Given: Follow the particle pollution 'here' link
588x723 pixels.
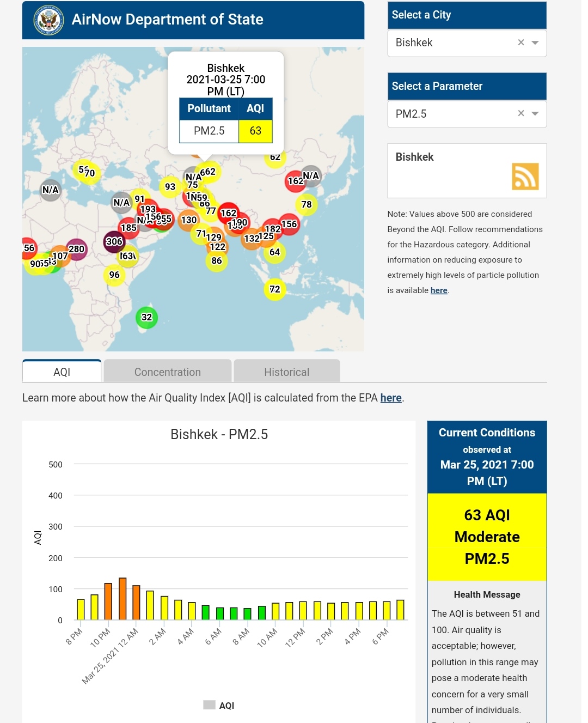Looking at the screenshot, I should [438, 290].
